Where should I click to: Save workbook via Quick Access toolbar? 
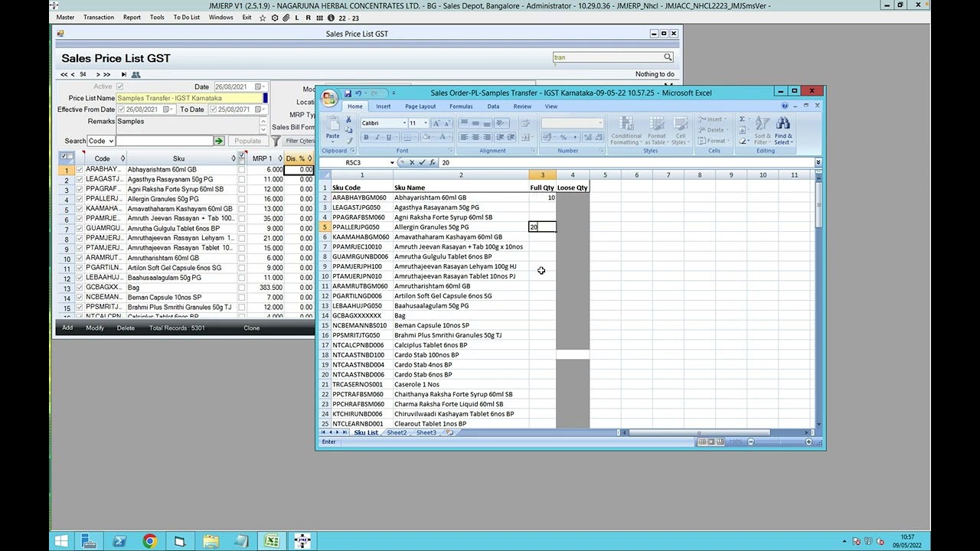pyautogui.click(x=348, y=93)
